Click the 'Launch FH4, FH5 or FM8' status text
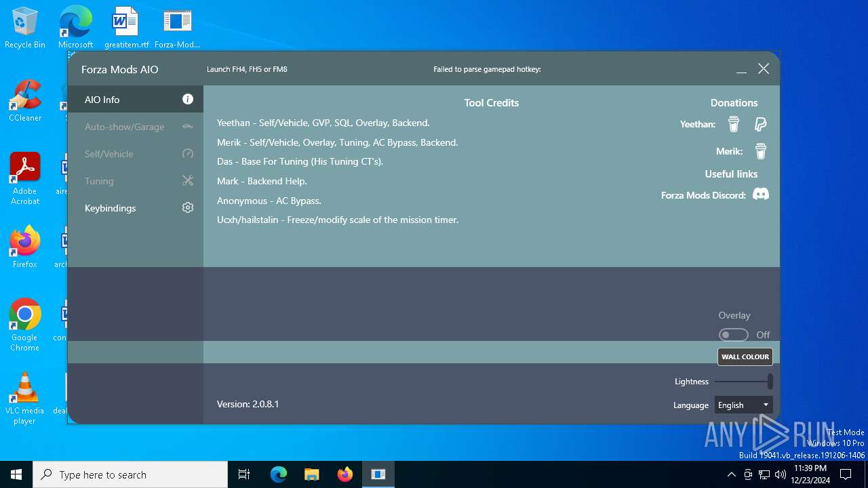This screenshot has width=868, height=488. (x=247, y=69)
